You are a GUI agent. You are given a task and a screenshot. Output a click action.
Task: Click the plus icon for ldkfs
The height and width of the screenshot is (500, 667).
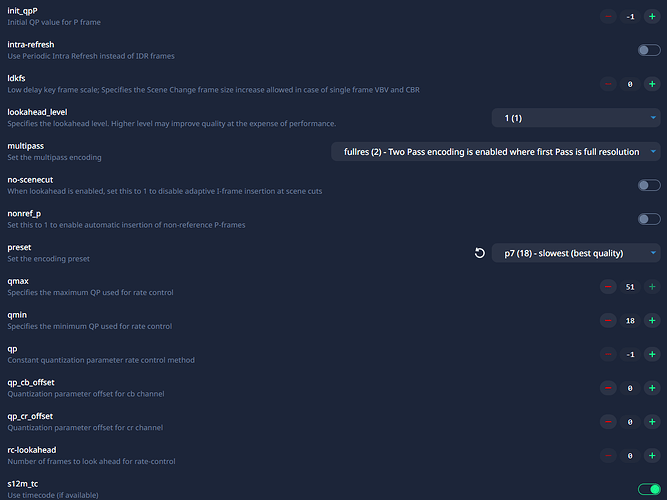coord(652,84)
